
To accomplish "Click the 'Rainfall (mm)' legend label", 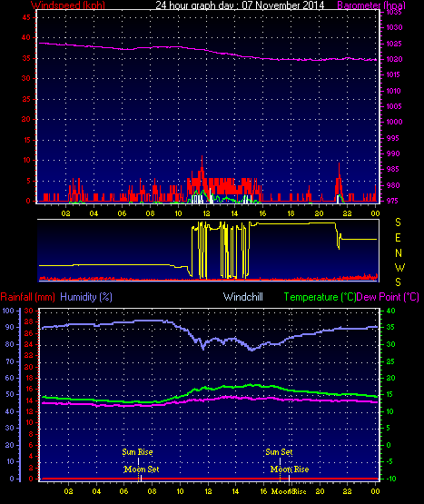I will (27, 297).
